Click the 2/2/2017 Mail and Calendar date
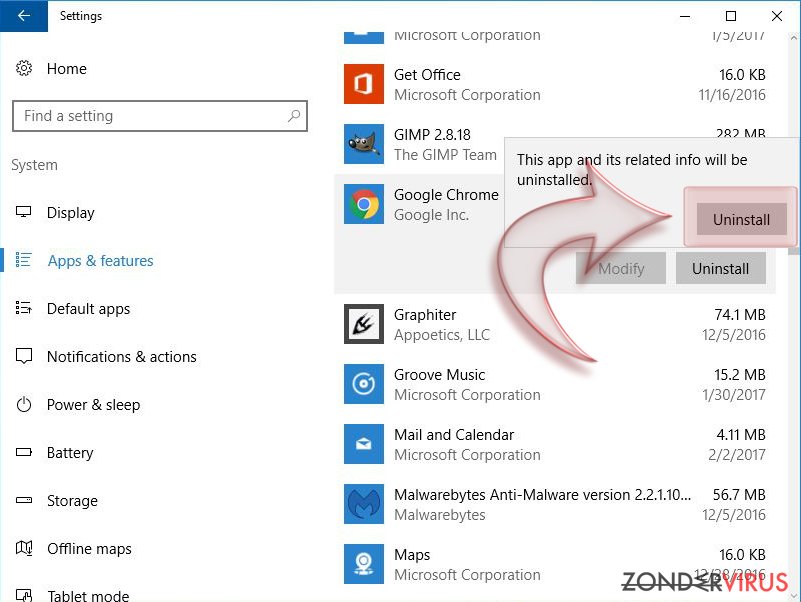The image size is (801, 602). (x=737, y=455)
